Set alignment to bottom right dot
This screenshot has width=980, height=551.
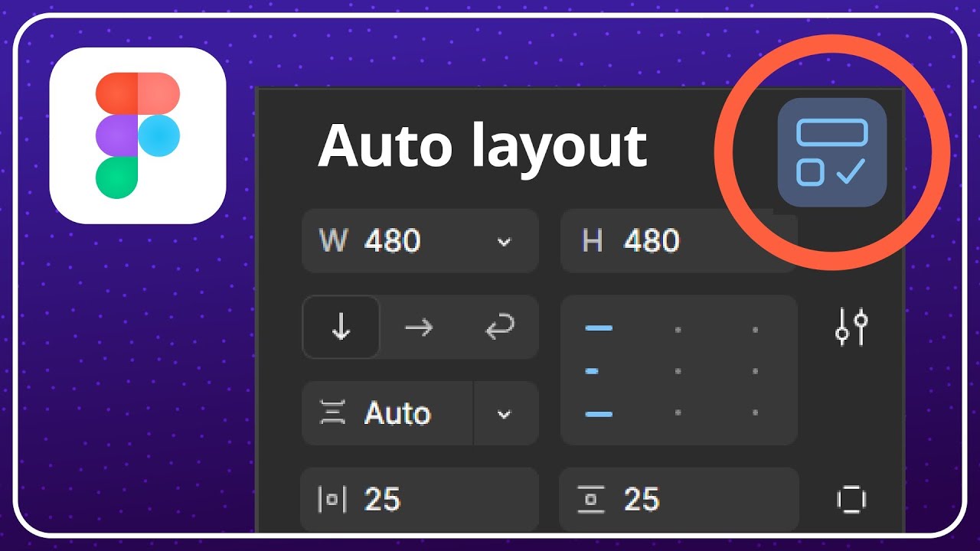[x=756, y=412]
